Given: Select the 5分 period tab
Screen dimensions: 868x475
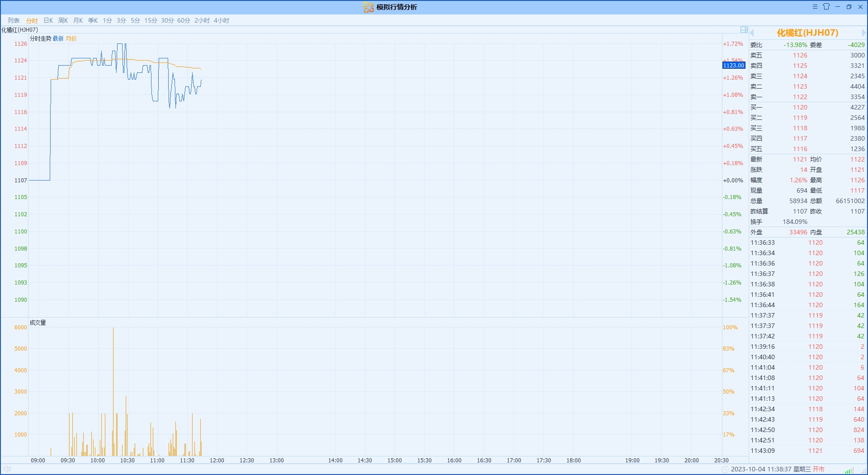Looking at the screenshot, I should coord(135,20).
